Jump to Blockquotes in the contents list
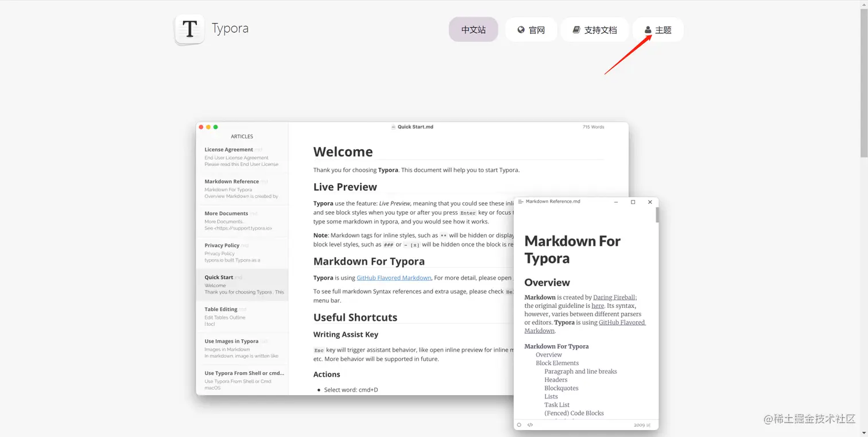The image size is (868, 437). (561, 388)
